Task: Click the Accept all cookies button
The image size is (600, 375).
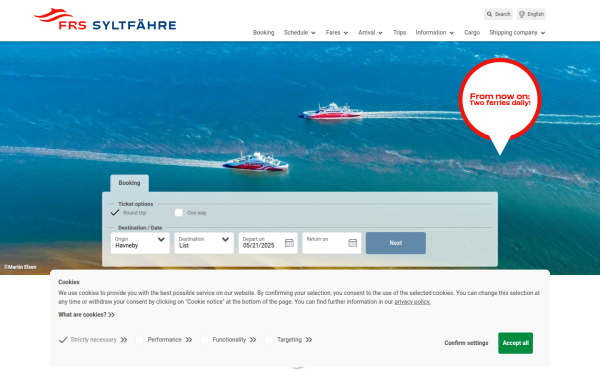Action: tap(515, 343)
